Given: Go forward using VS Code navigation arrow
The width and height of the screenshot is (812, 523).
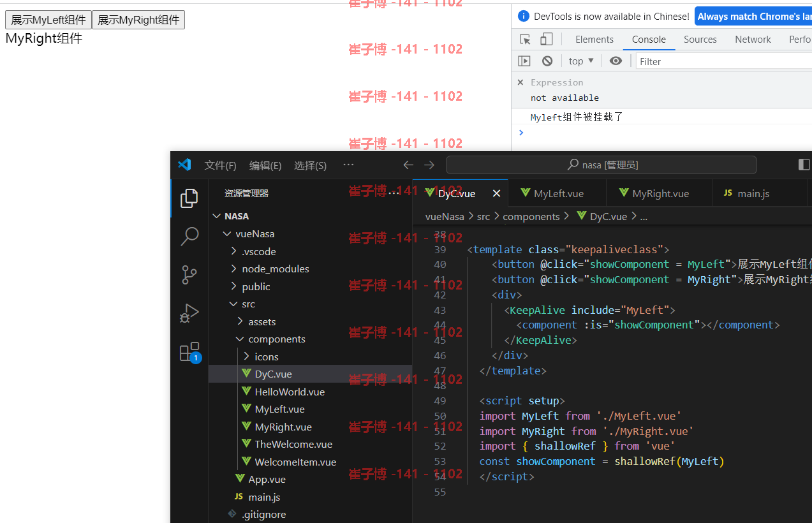Looking at the screenshot, I should 429,165.
